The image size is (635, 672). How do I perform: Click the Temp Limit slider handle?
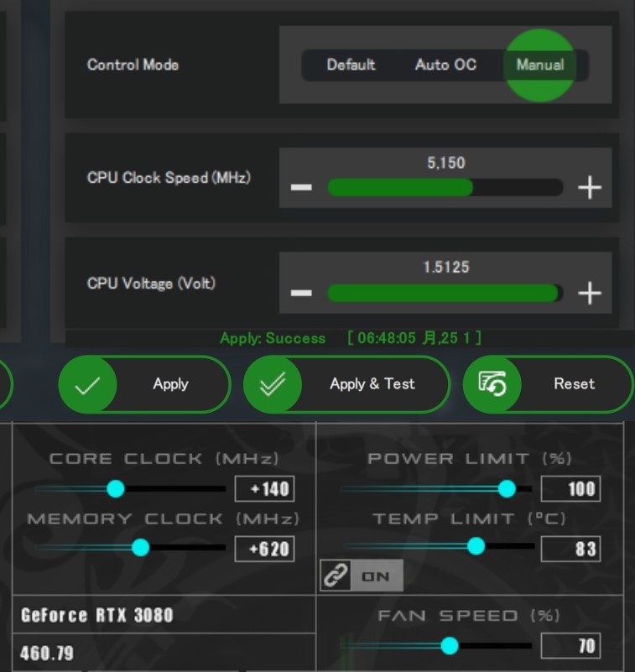(476, 546)
